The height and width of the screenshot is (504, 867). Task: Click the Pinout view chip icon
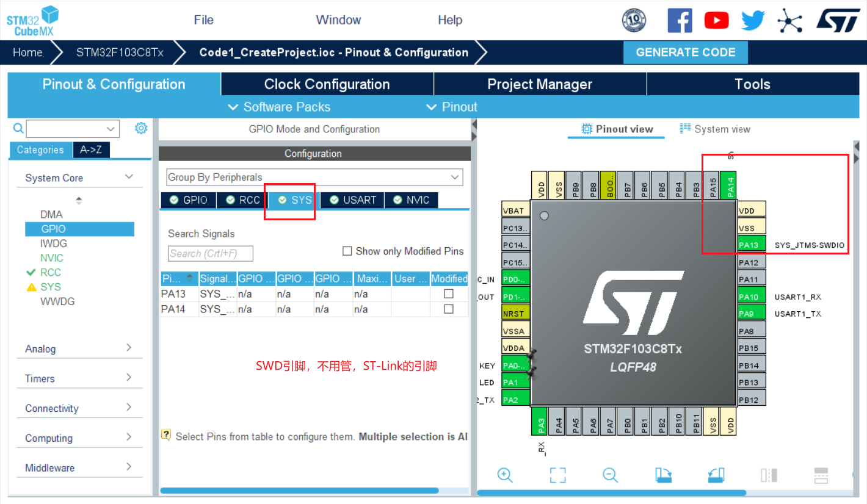587,129
